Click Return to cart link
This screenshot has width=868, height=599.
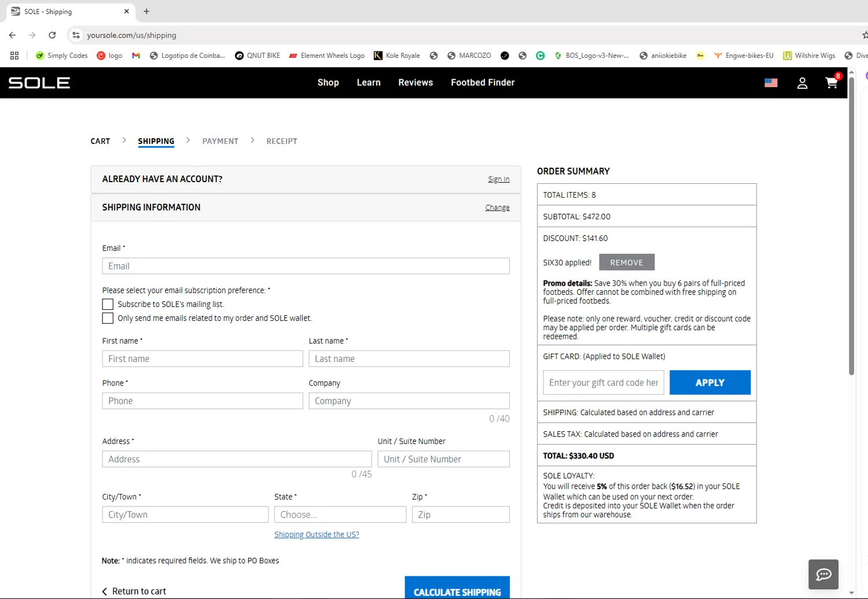pos(134,591)
